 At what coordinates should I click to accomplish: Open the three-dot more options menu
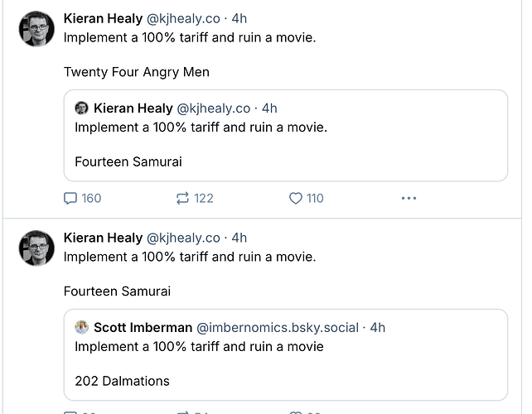click(x=409, y=199)
